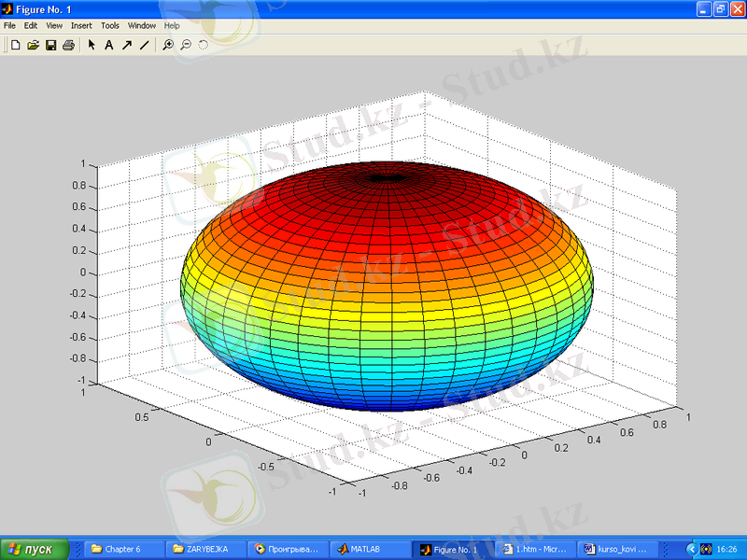Toggle the Zoom Out magnifier tool

click(x=186, y=45)
